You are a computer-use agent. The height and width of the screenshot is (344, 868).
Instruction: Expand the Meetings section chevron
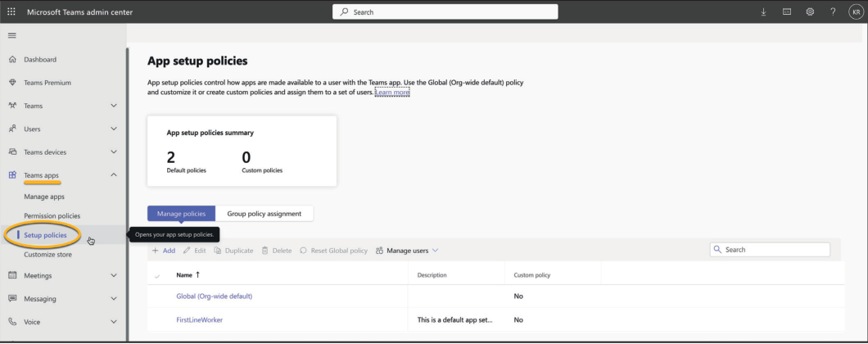[114, 275]
